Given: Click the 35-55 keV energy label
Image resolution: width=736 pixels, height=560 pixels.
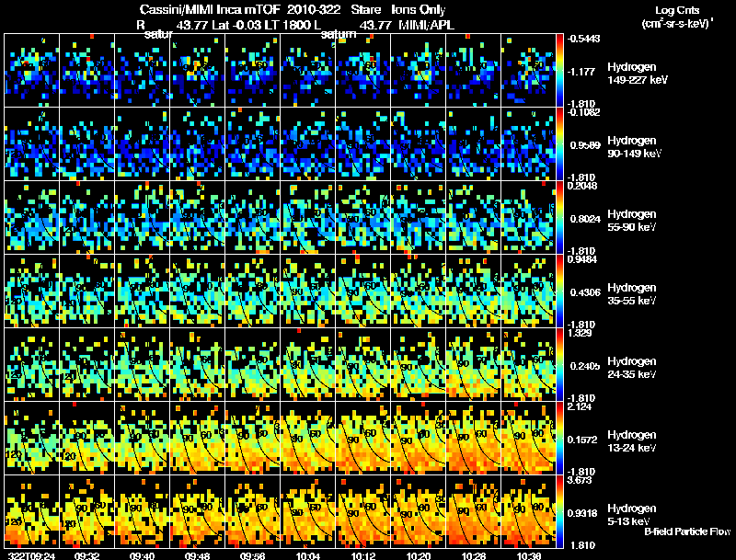Looking at the screenshot, I should click(632, 301).
